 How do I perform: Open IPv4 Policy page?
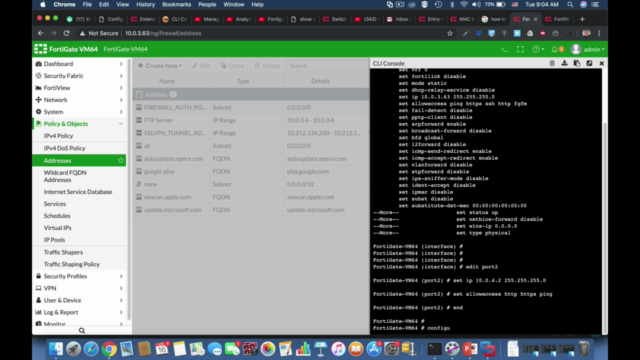click(x=58, y=136)
